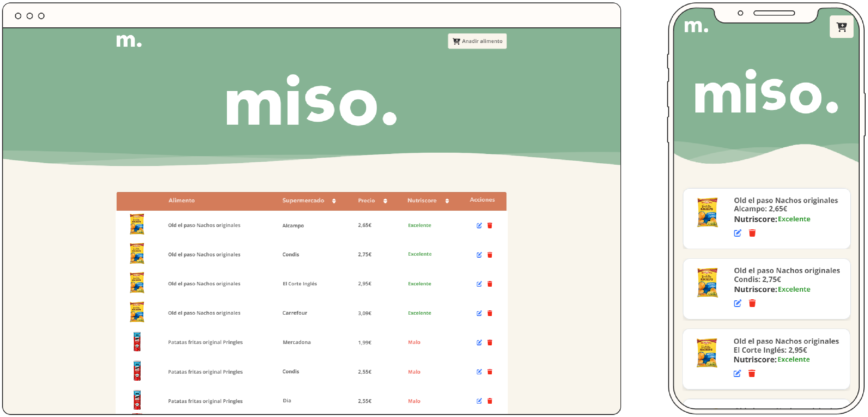
Task: Click the Precio header label
Action: 366,201
